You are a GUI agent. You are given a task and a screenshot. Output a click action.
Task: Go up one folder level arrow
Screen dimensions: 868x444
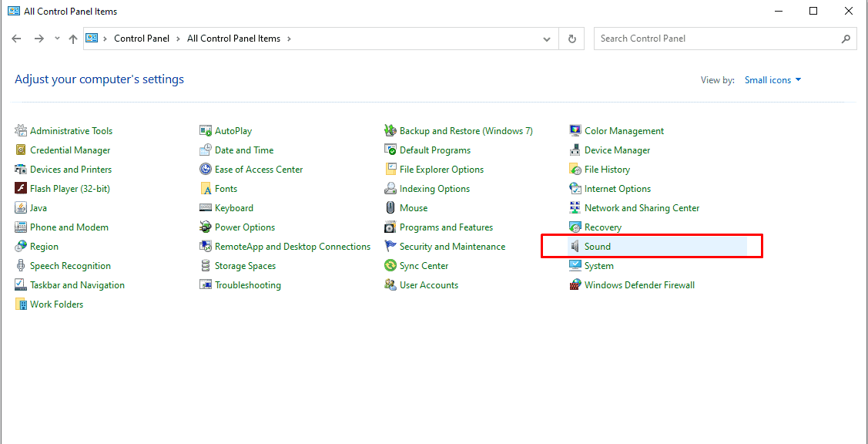tap(73, 39)
